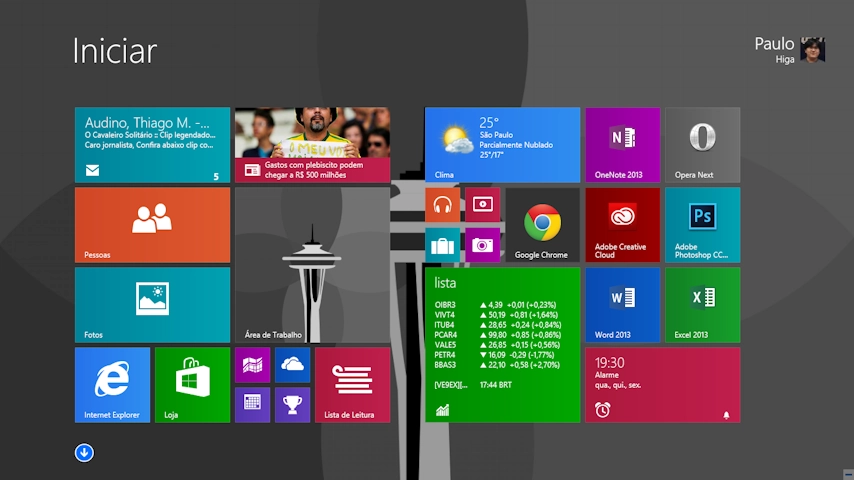Open the Fotos tile
The height and width of the screenshot is (480, 854).
(152, 305)
